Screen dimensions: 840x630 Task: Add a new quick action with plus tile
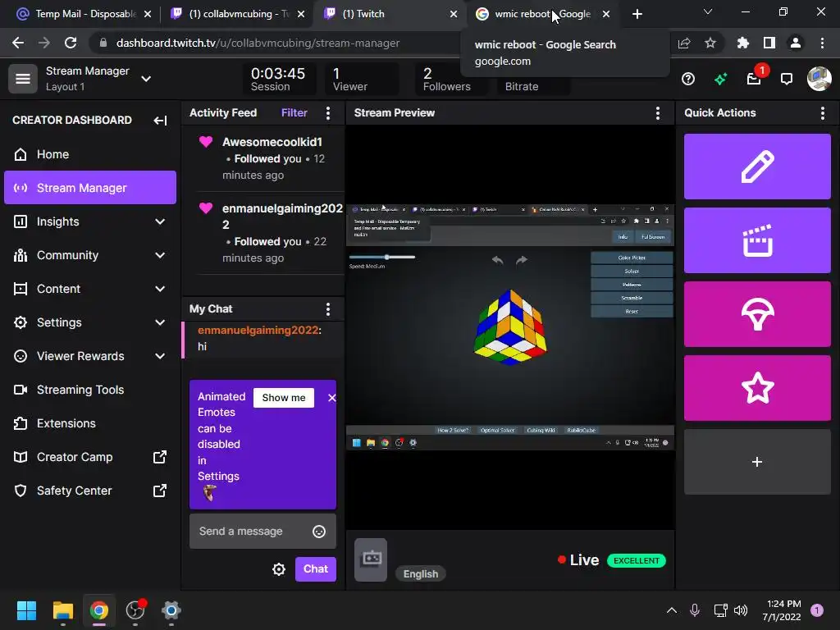tap(757, 462)
